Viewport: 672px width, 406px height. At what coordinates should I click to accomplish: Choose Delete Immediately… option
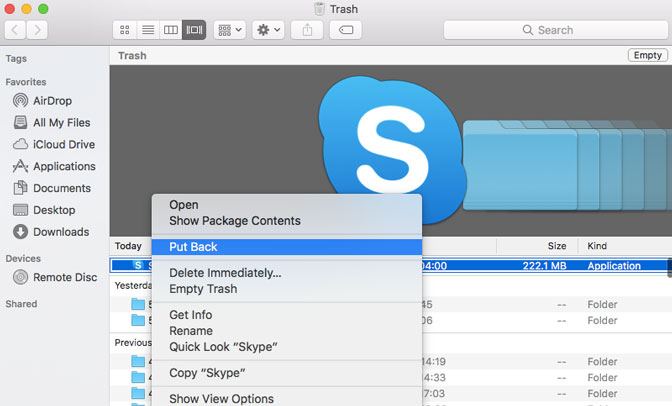[x=287, y=273]
